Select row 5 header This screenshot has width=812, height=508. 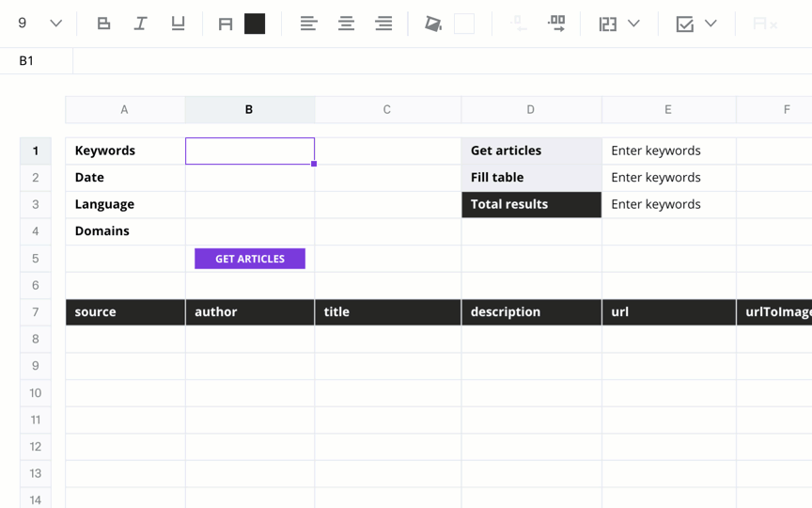click(35, 258)
